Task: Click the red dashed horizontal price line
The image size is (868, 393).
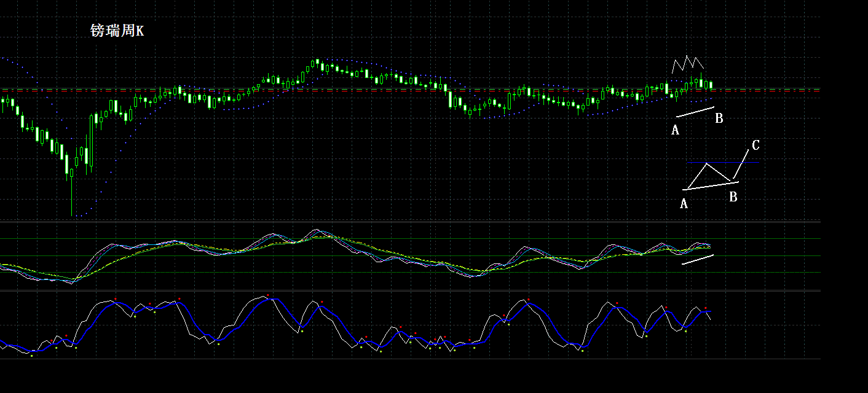Action: (410, 90)
